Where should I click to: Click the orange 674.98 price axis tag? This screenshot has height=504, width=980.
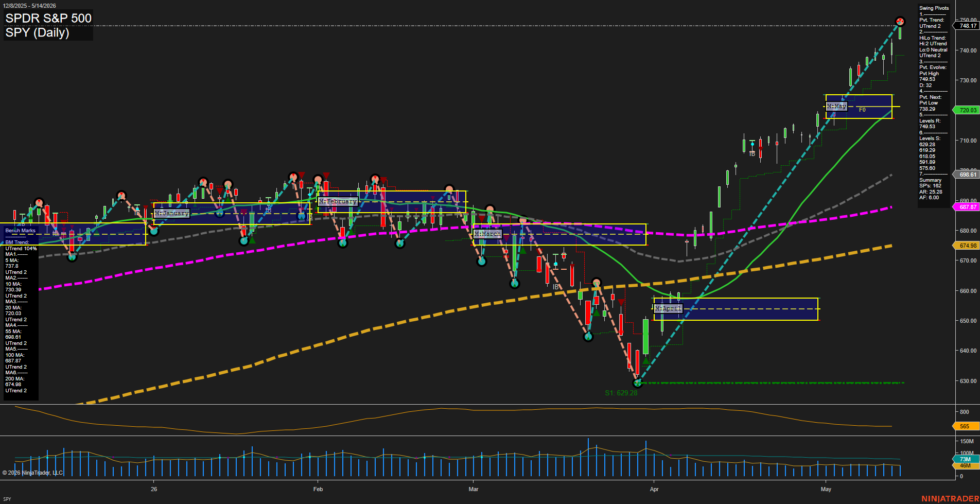point(968,246)
